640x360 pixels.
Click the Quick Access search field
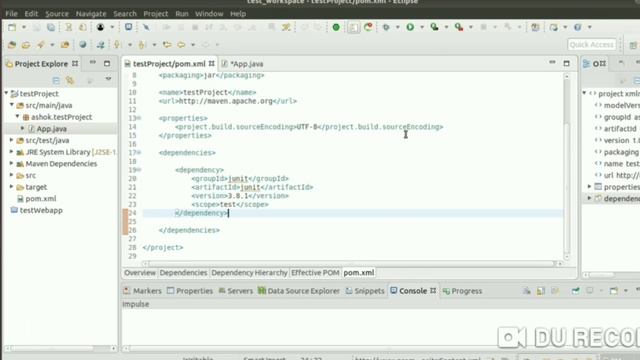pos(591,44)
